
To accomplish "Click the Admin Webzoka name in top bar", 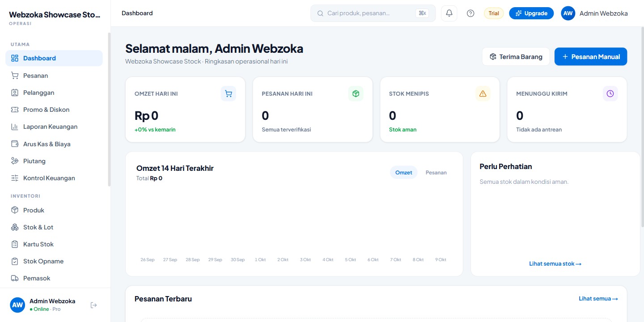I will [604, 13].
